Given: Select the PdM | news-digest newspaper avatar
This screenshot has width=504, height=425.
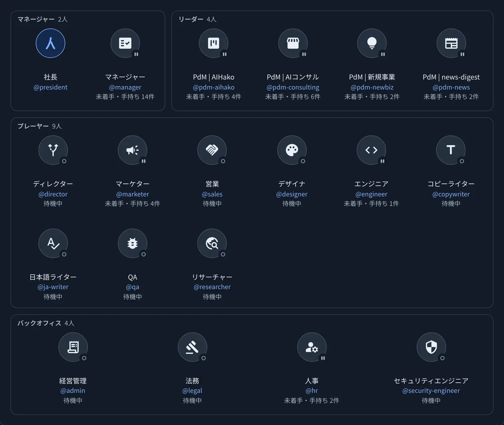Looking at the screenshot, I should tap(451, 43).
